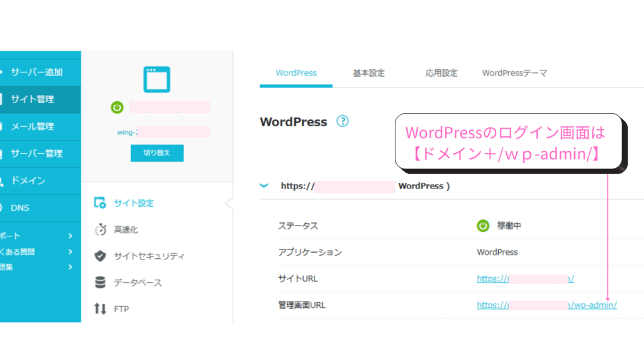
Task: Switch to the 応用設定 tab
Action: (441, 73)
